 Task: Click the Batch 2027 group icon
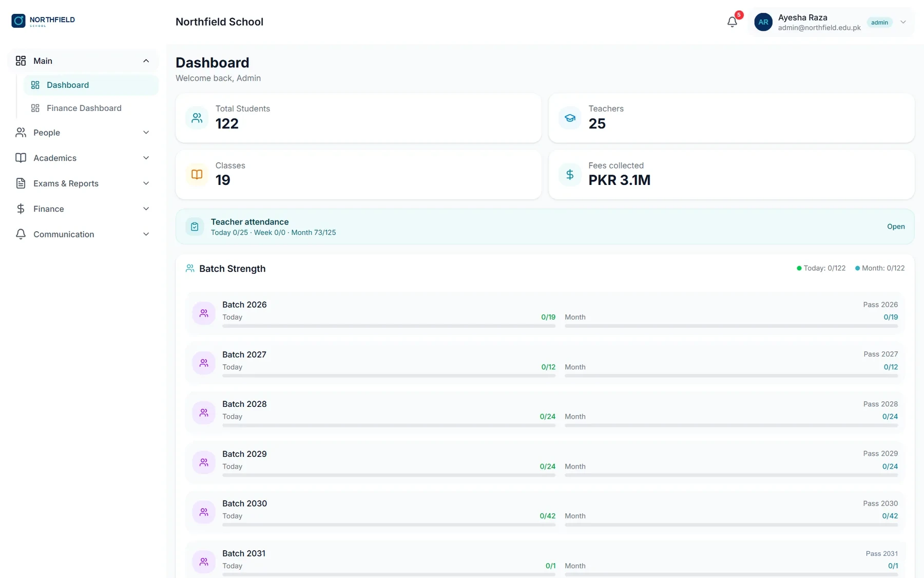click(204, 363)
